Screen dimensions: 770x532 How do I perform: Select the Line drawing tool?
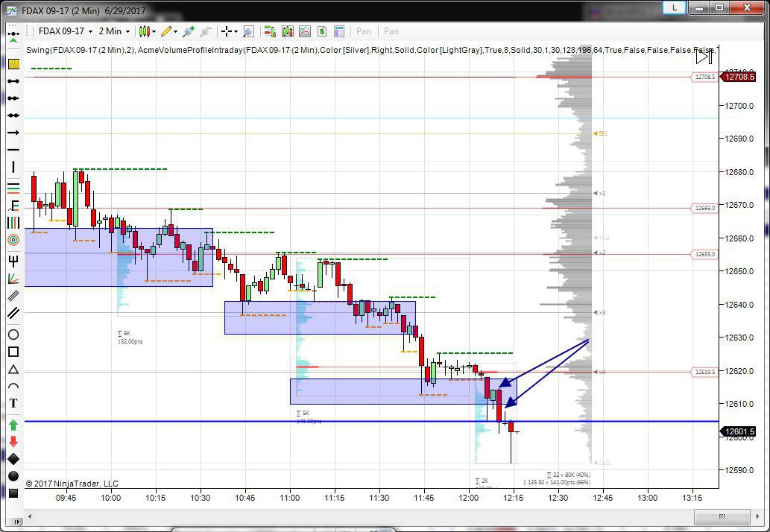point(13,81)
